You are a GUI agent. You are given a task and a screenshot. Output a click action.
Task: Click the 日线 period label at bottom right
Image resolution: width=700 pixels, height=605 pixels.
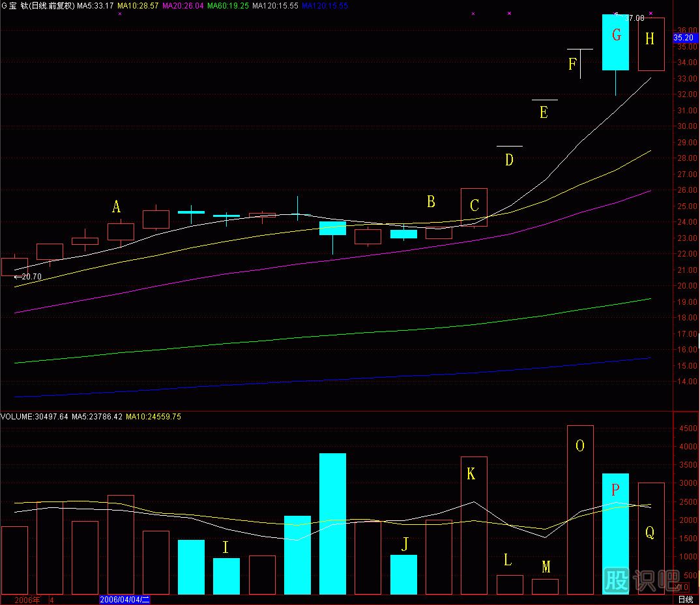(x=686, y=600)
